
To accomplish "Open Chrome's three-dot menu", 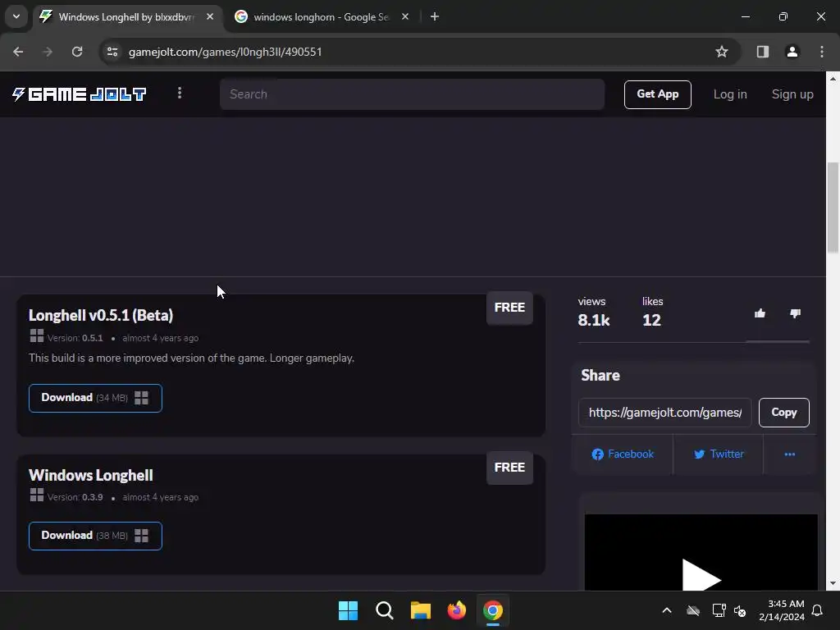I will click(822, 52).
